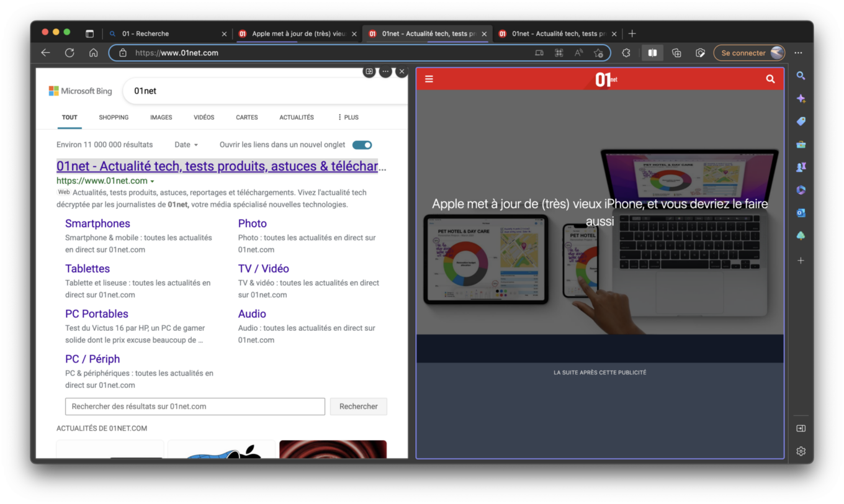Screen dimensions: 844x504
Task: Open the Apple iPhone update article headline
Action: (599, 212)
